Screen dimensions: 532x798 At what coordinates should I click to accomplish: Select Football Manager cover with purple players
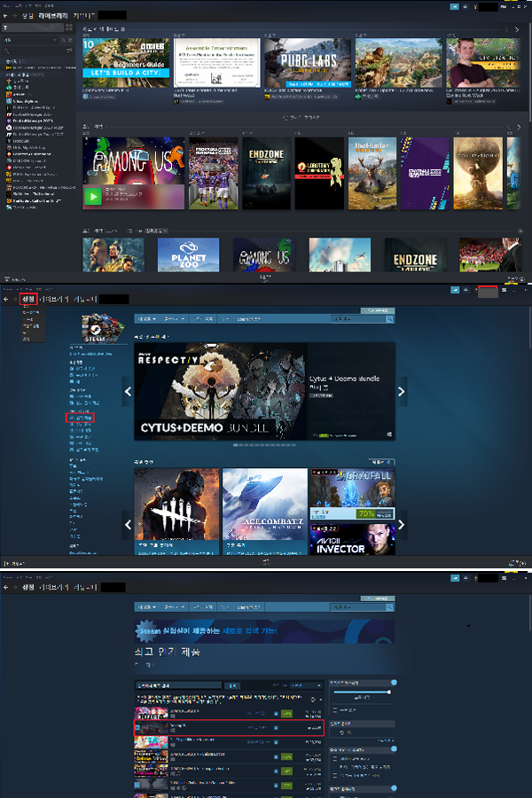click(214, 173)
